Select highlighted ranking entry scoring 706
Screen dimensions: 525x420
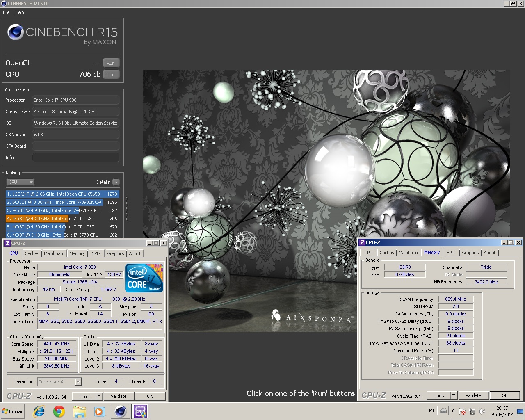62,219
